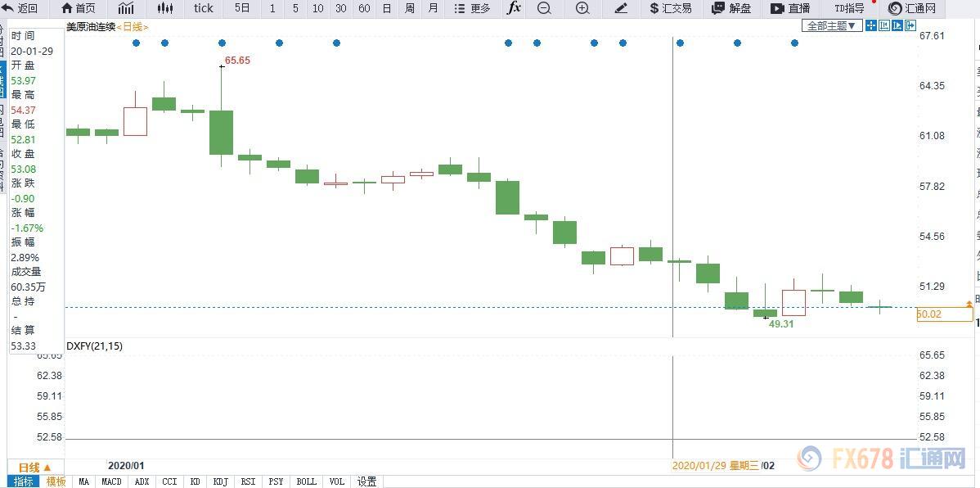
Task: Open the 全部主题 theme dropdown
Action: click(x=832, y=25)
